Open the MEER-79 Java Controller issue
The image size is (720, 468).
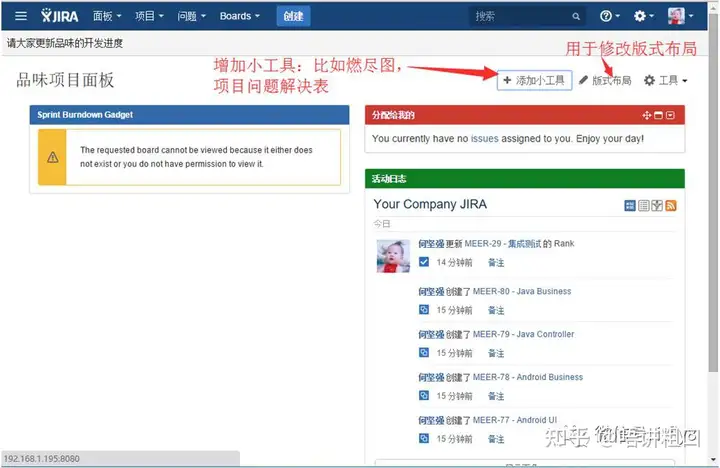[x=523, y=334]
